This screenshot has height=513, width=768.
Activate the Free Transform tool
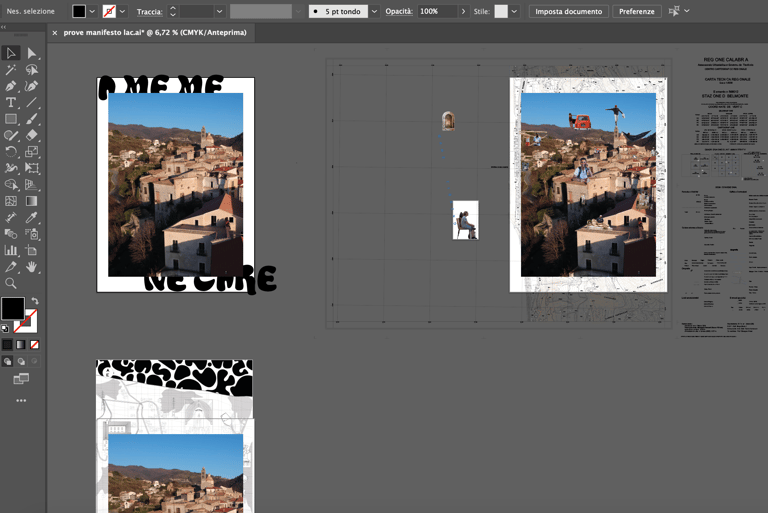(31, 168)
